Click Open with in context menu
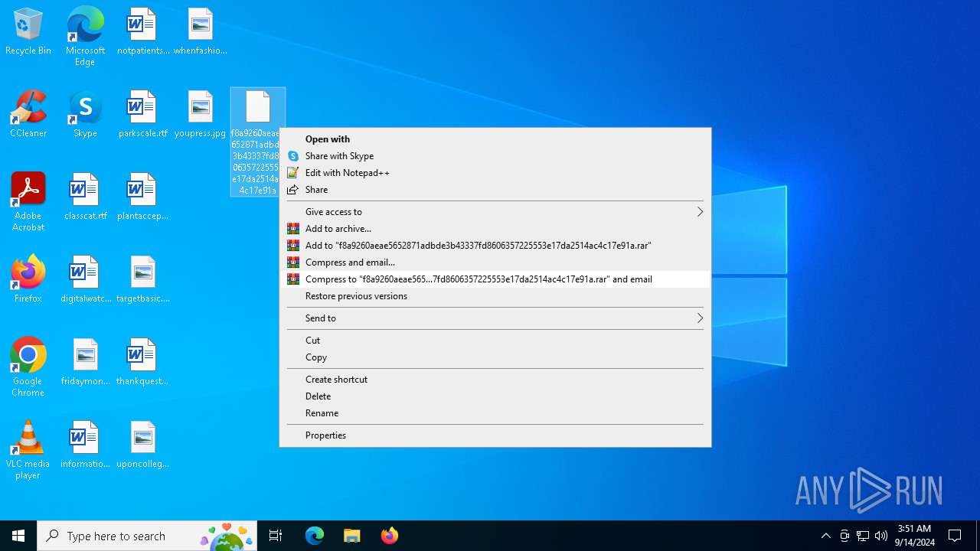Screen dimensions: 980x551 (x=495, y=139)
